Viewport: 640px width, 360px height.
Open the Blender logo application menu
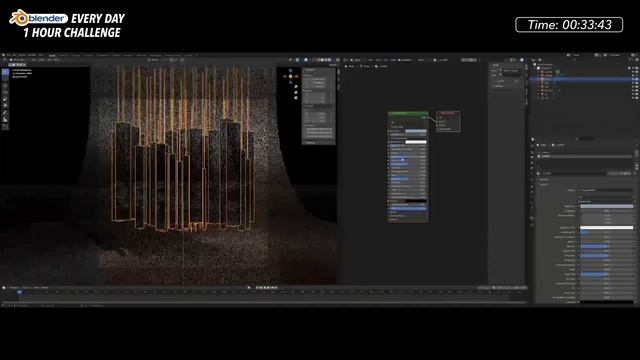tap(4, 55)
